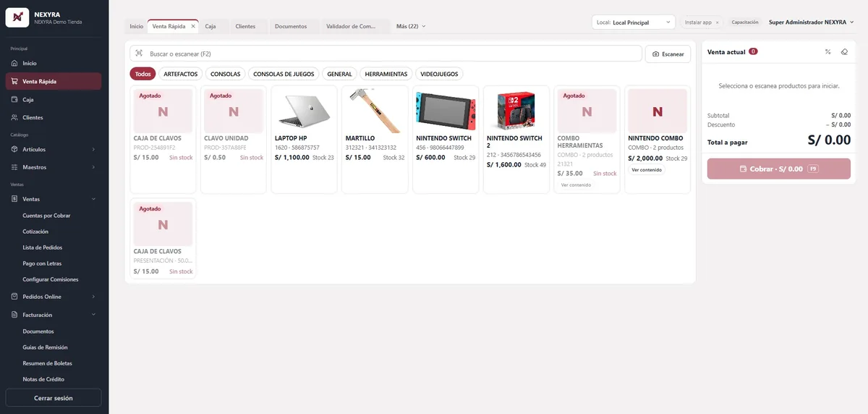Viewport: 868px width, 414px height.
Task: Click the Venta actual item count badge
Action: (753, 51)
